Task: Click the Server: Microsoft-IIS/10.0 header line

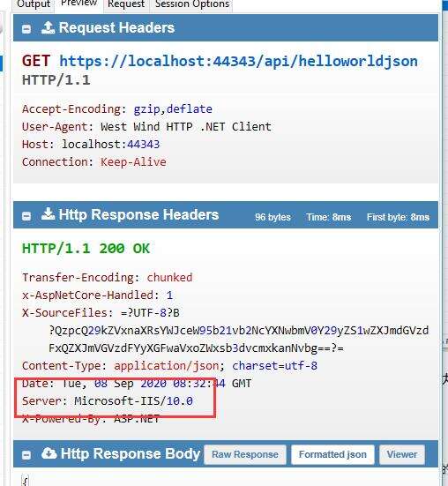Action: click(108, 401)
